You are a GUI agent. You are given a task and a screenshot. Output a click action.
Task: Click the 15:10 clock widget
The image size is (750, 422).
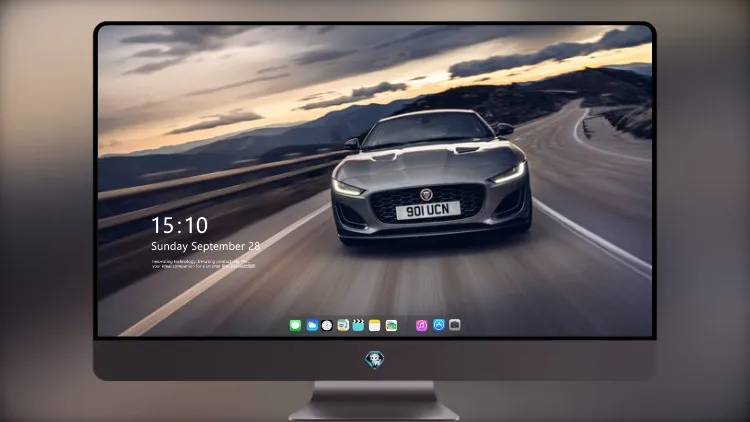click(x=179, y=225)
